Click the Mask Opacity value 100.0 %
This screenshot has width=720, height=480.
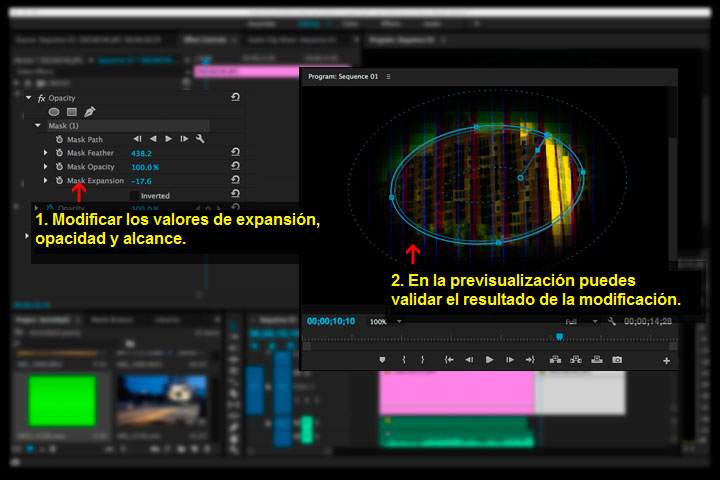click(145, 167)
